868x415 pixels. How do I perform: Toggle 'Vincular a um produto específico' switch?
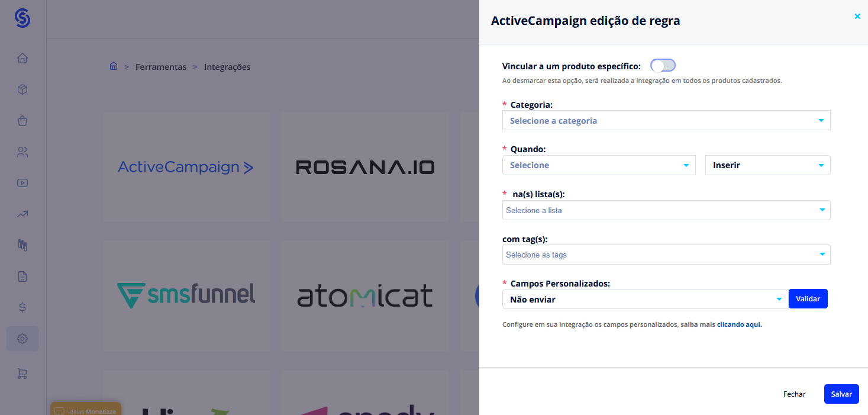coord(663,66)
